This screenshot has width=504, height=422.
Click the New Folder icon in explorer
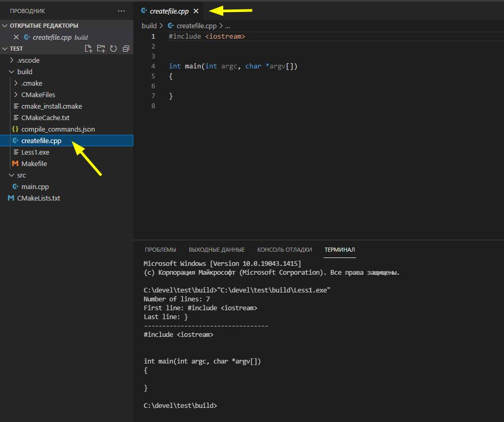click(101, 49)
